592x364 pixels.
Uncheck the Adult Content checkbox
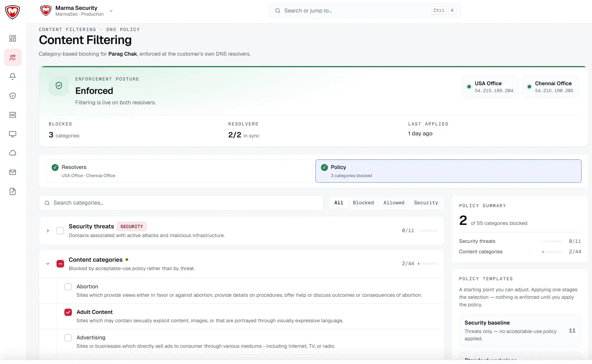pos(68,312)
